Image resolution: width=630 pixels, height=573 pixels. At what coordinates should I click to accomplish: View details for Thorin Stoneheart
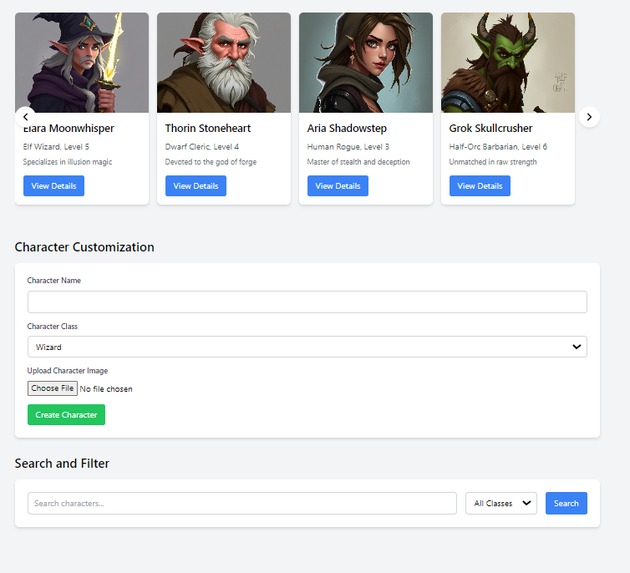(x=196, y=186)
